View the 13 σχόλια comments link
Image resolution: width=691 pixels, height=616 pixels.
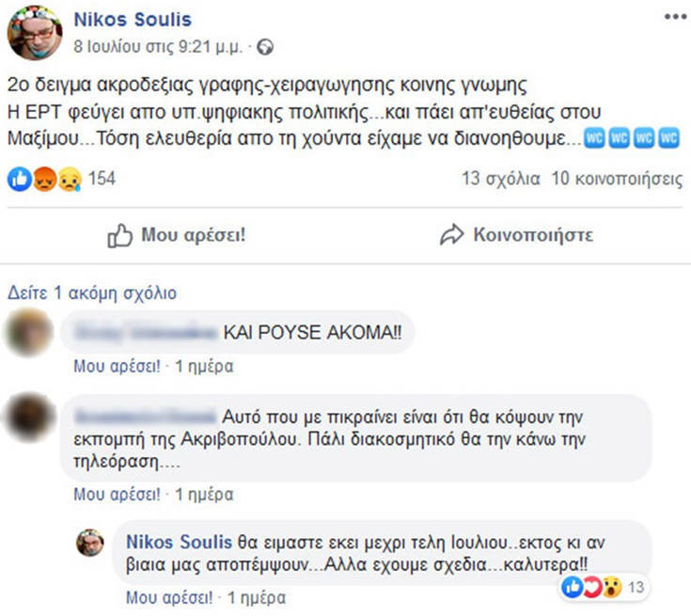pyautogui.click(x=501, y=179)
